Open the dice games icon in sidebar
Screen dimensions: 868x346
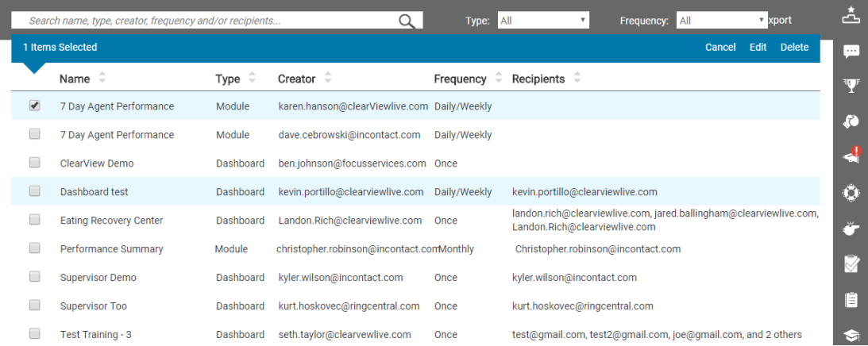click(851, 121)
